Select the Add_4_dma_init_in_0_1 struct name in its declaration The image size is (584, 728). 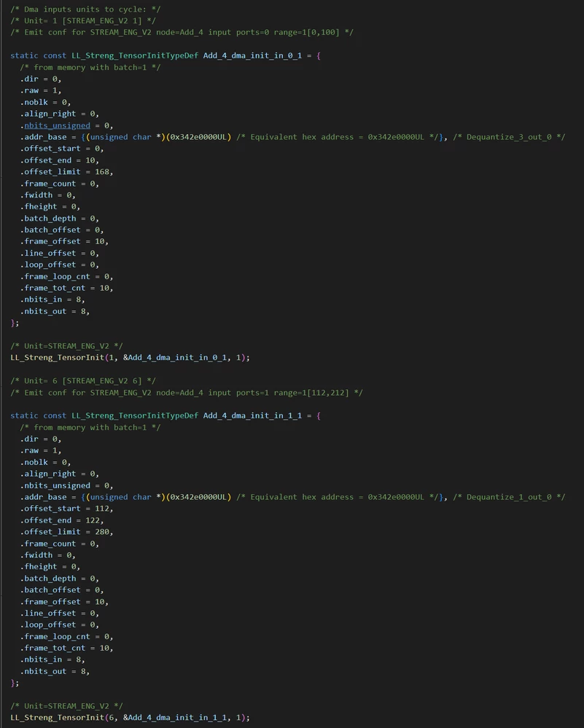click(x=252, y=55)
